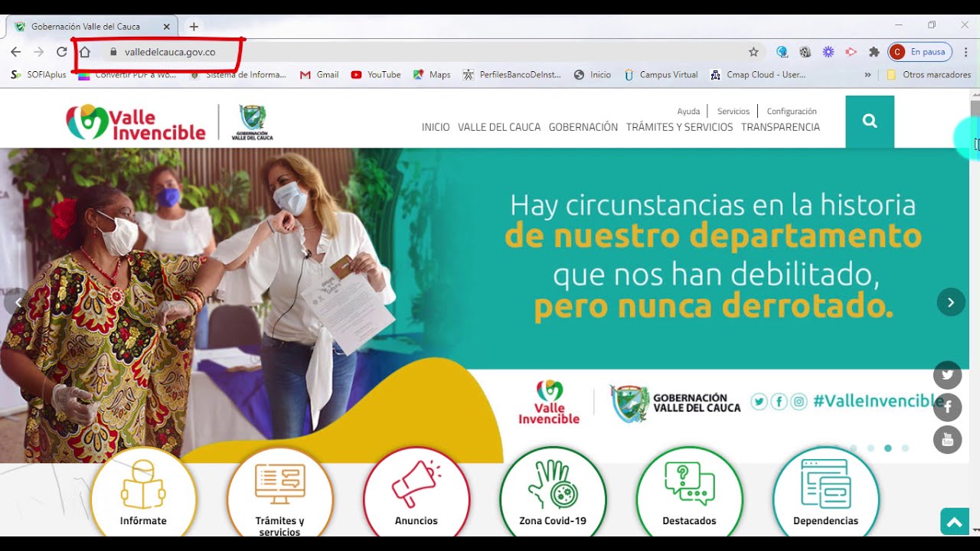Open the Cmap Cloud bookmark
The width and height of the screenshot is (980, 551).
(x=758, y=75)
